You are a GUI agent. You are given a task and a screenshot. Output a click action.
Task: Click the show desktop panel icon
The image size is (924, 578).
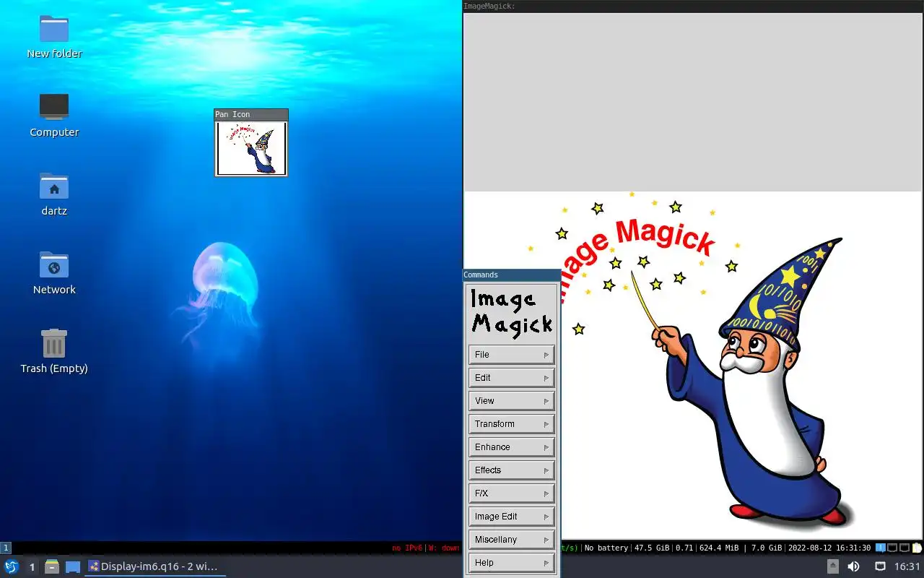[x=73, y=566]
